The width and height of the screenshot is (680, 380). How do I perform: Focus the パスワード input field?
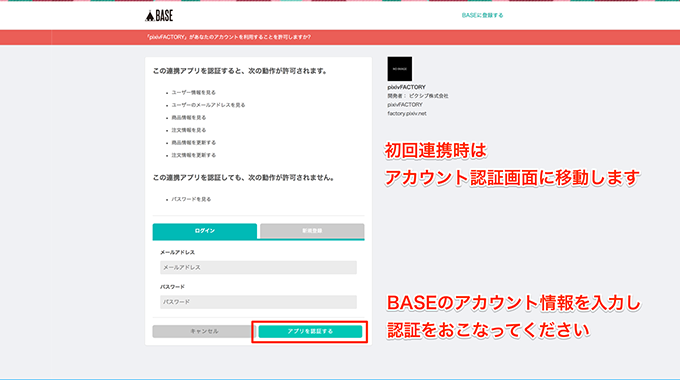258,302
